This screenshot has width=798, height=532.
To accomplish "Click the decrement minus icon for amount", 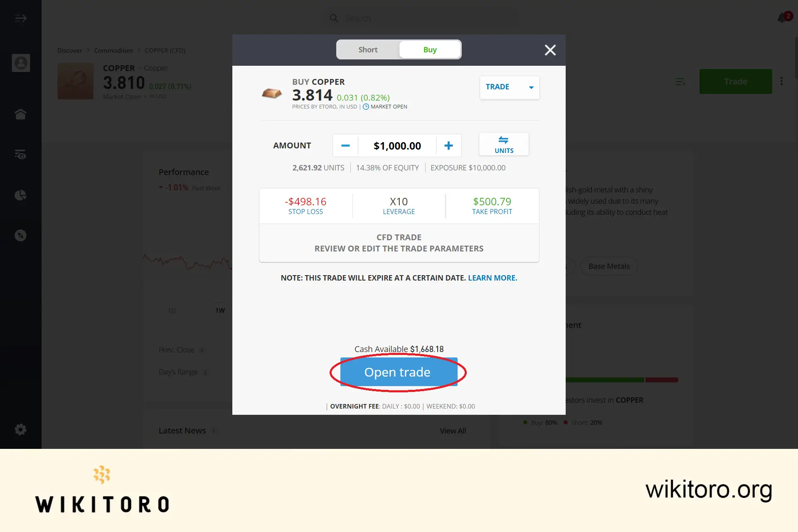I will point(345,145).
